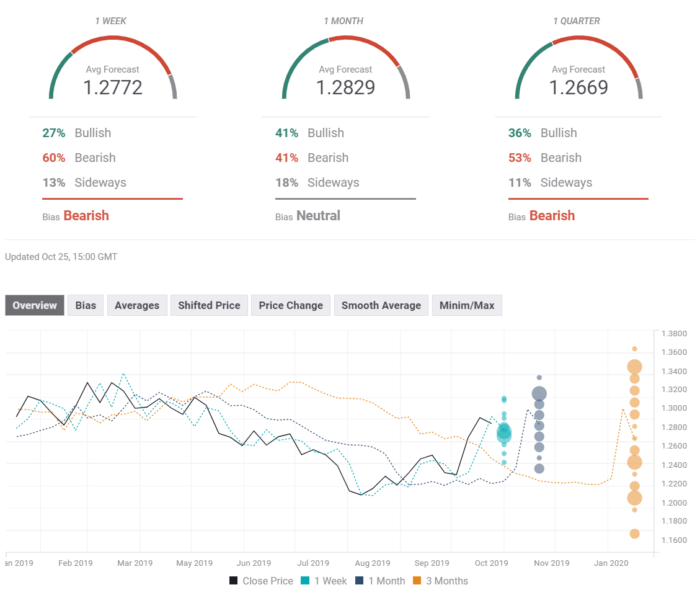Screen dimensions: 700x595
Task: Switch to the Bias tab
Action: tap(85, 305)
